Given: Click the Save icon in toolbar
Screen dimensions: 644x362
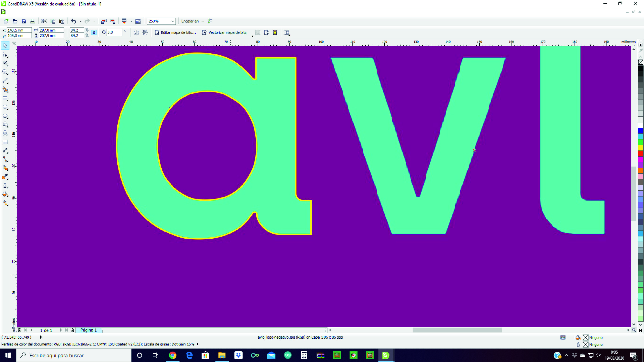Looking at the screenshot, I should click(x=24, y=21).
